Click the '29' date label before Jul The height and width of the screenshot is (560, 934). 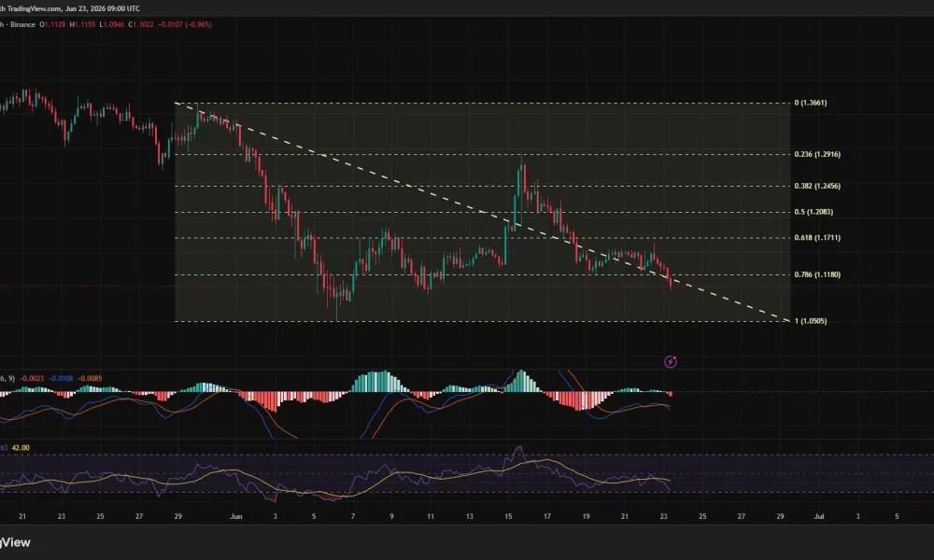780,516
